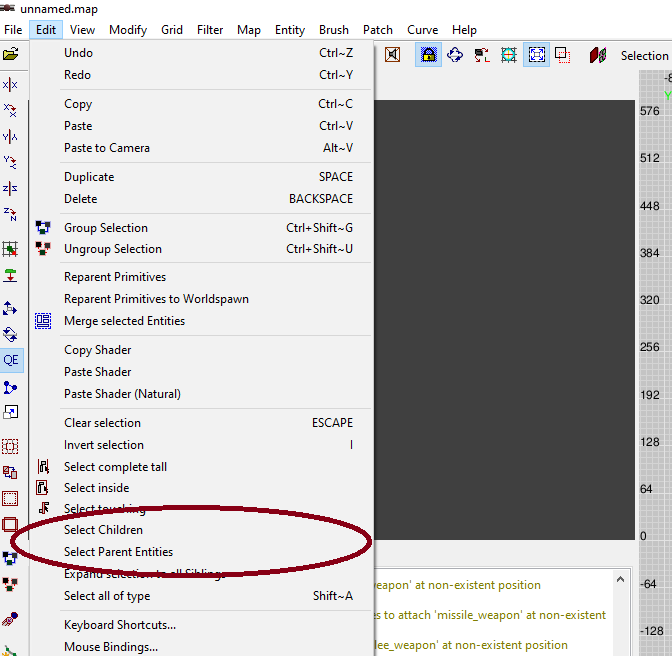Click the Z-axis flip toolbar icon

[x=10, y=188]
